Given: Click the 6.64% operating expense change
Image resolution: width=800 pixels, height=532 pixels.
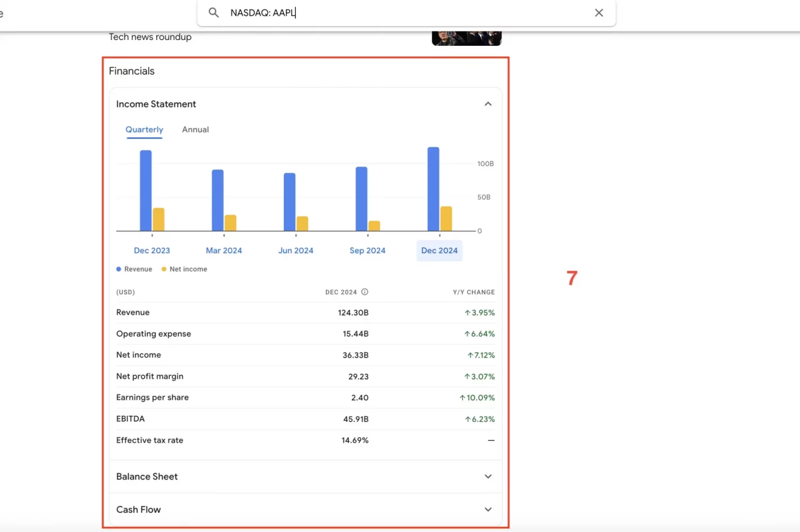Looking at the screenshot, I should 479,334.
